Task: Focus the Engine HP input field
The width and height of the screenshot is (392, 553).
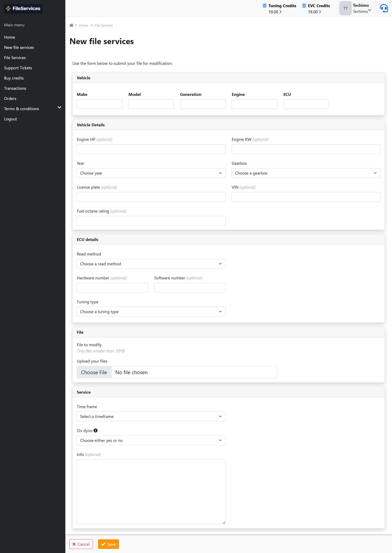Action: (x=151, y=149)
